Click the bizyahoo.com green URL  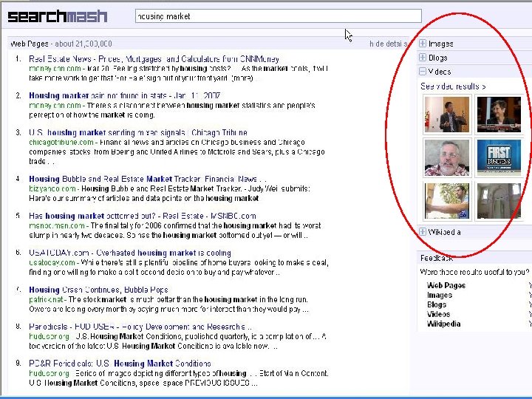pos(52,188)
